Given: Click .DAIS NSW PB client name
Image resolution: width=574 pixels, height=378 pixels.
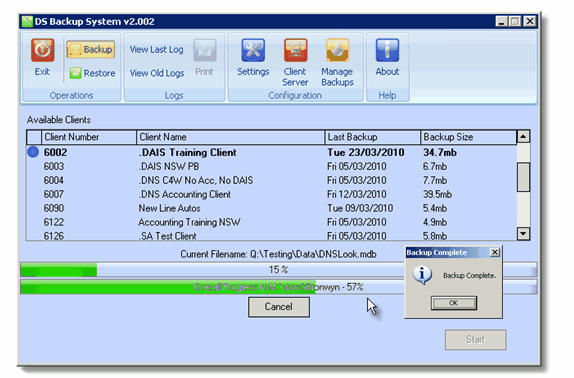Looking at the screenshot, I should click(x=169, y=166).
